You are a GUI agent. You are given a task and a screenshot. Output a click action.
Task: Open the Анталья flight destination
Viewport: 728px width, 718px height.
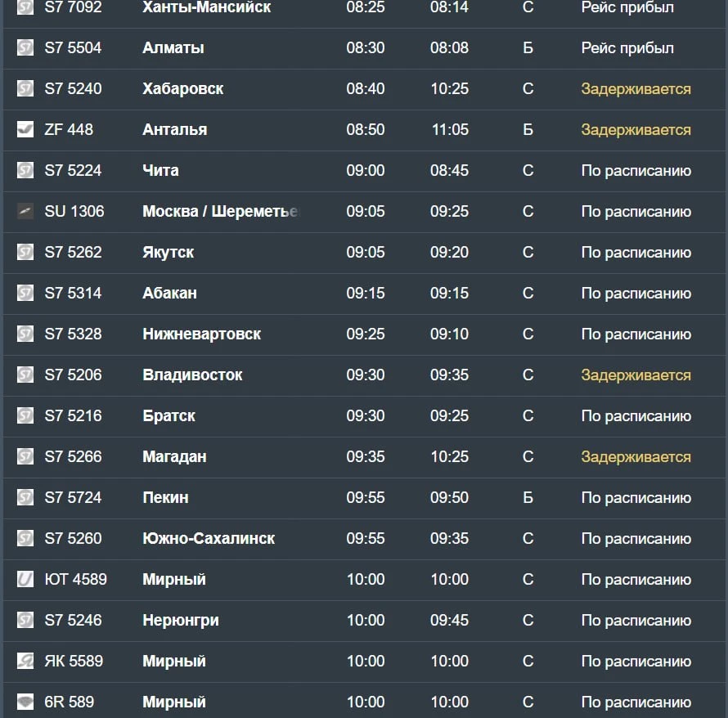(174, 129)
